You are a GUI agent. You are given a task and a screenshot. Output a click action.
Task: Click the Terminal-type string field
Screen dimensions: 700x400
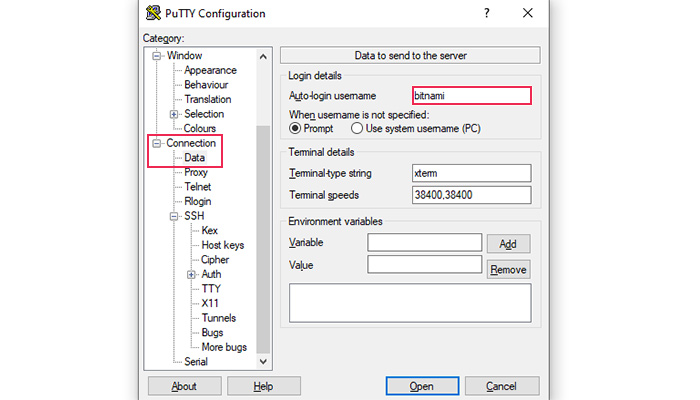471,173
